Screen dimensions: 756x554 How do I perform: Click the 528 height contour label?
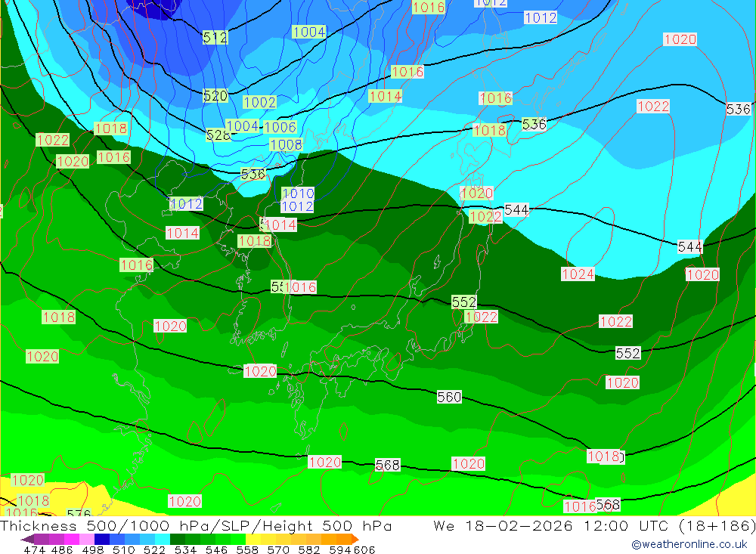pyautogui.click(x=218, y=135)
